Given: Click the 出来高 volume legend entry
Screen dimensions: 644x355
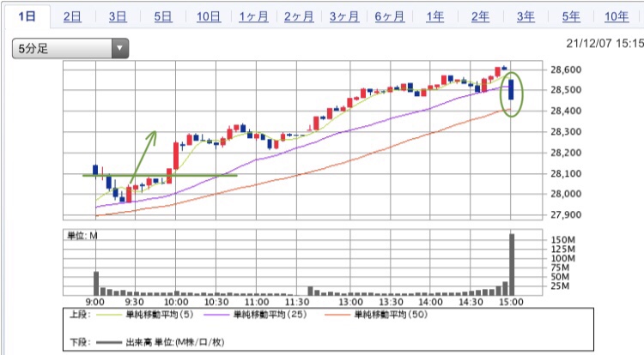Looking at the screenshot, I should pyautogui.click(x=161, y=342).
